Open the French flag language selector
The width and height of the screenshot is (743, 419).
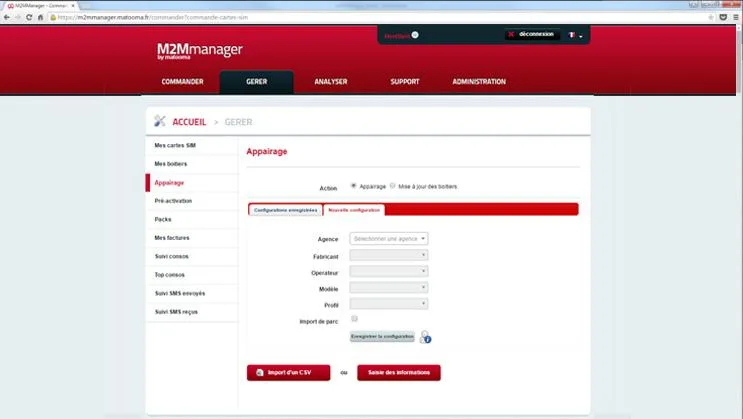[575, 35]
